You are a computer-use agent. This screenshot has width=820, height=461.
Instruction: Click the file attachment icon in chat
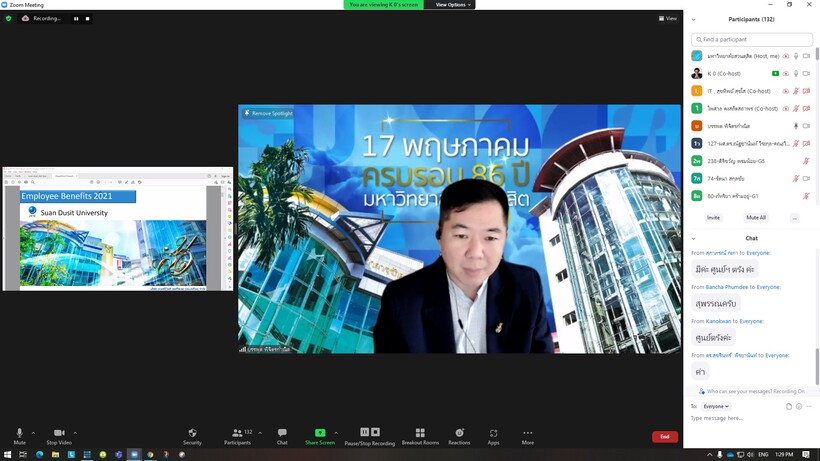[x=789, y=406]
